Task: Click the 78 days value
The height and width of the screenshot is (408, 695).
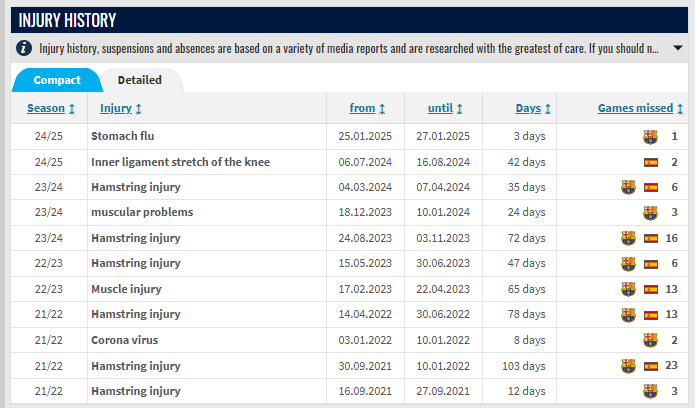Action: [527, 314]
